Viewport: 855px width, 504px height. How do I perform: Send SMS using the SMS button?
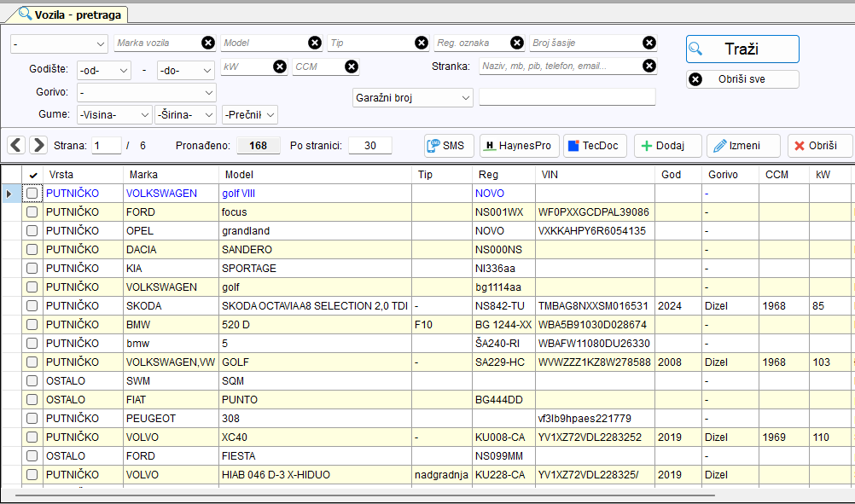click(449, 146)
